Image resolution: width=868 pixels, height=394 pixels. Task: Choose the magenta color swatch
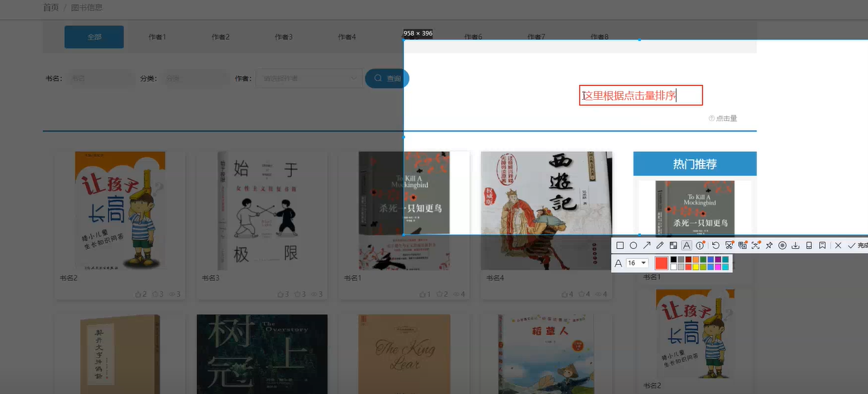point(718,267)
